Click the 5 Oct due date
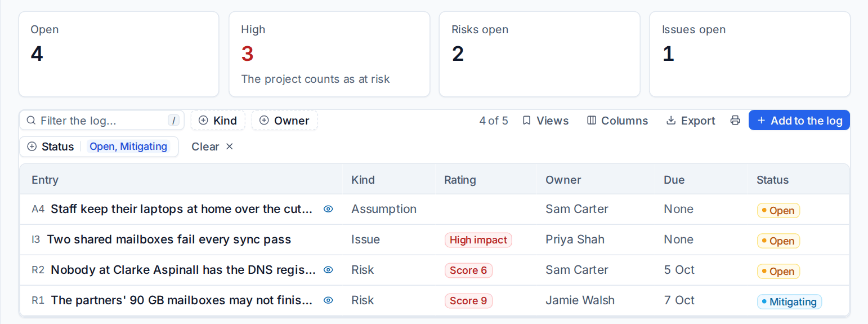Screen dimensions: 868x324 [679, 270]
